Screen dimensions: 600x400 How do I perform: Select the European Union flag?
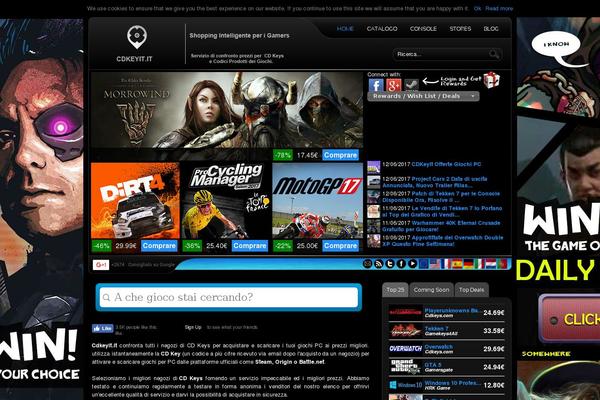(424, 264)
